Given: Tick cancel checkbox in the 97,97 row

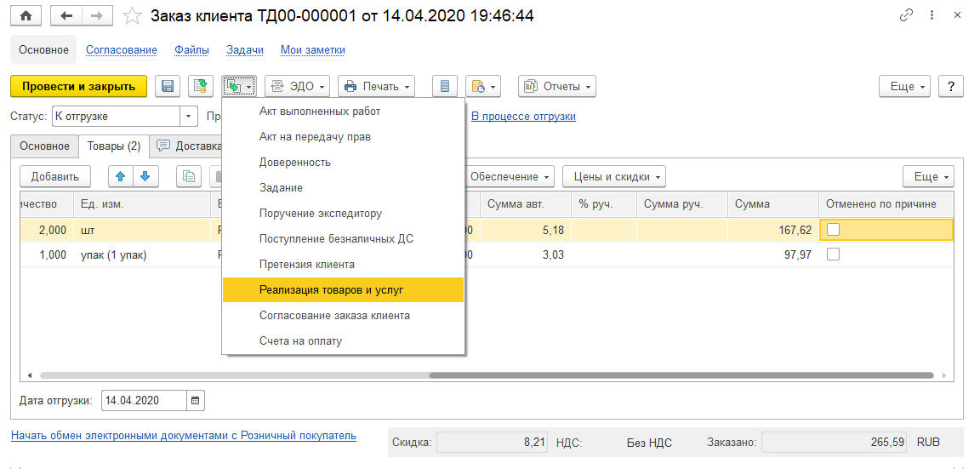Looking at the screenshot, I should [x=833, y=255].
